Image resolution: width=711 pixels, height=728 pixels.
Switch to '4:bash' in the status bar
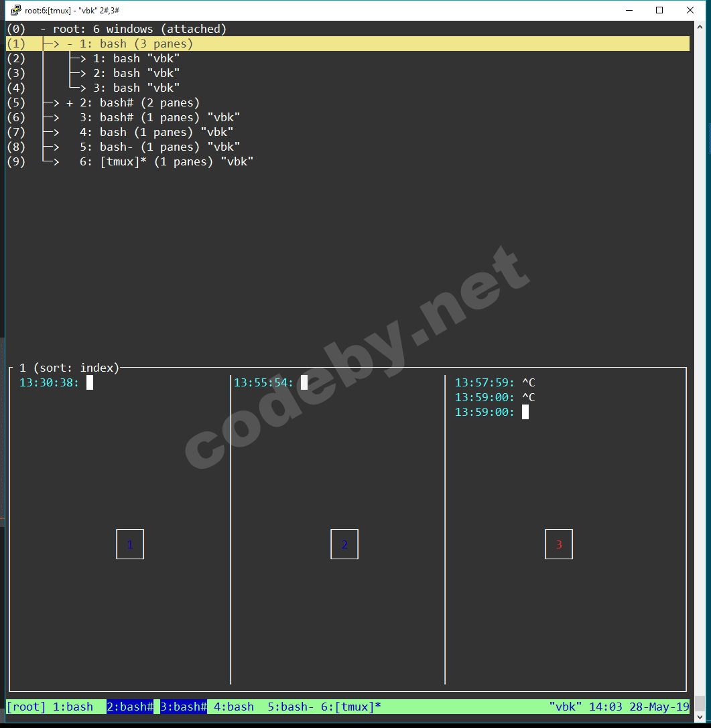(234, 707)
